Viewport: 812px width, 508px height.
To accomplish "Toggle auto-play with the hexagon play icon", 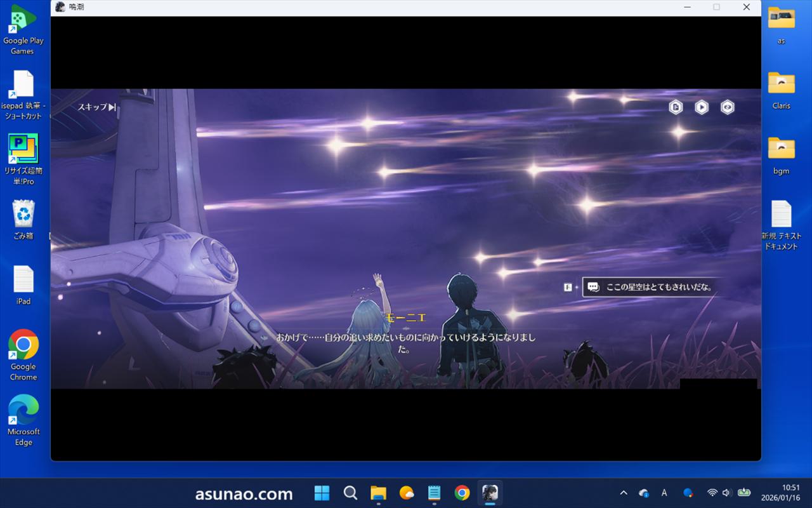I will coord(701,107).
